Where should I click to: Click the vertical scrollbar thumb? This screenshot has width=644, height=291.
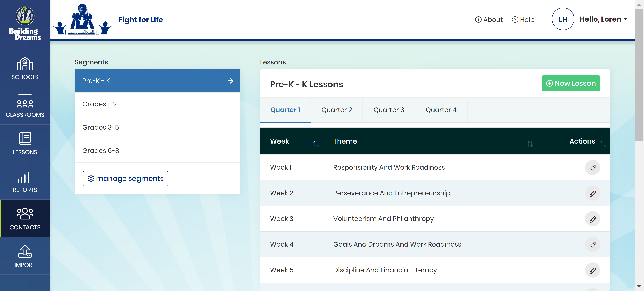point(639,75)
